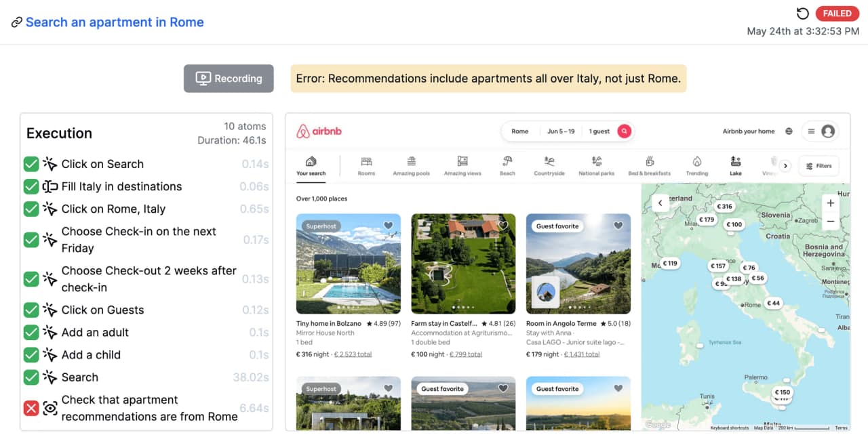The width and height of the screenshot is (868, 437).
Task: Zoom in on the map with plus
Action: pyautogui.click(x=831, y=203)
